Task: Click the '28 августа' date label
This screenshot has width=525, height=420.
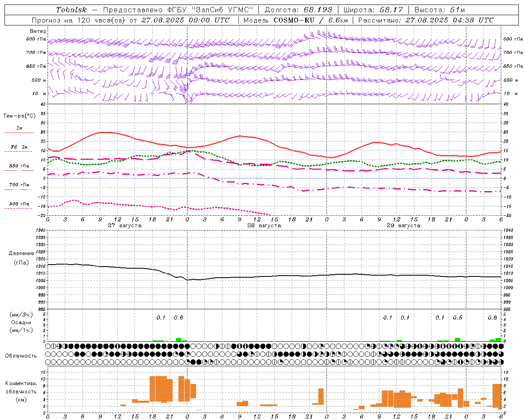Action: tap(264, 226)
